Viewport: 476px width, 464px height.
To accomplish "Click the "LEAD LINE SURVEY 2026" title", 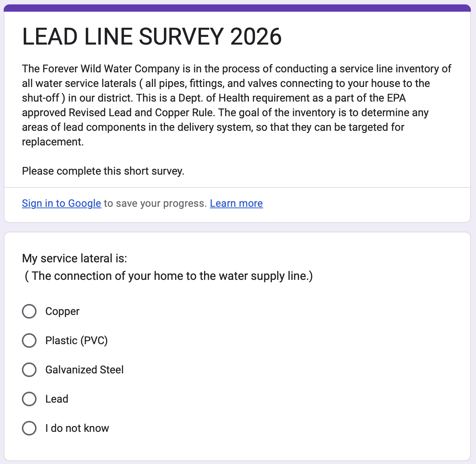I will pos(152,37).
